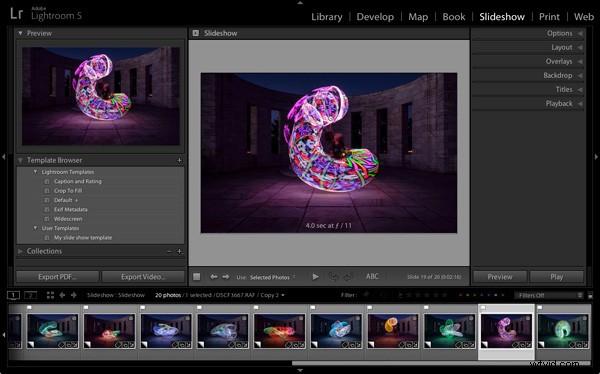Switch to the Print module
This screenshot has width=600, height=374.
click(549, 17)
